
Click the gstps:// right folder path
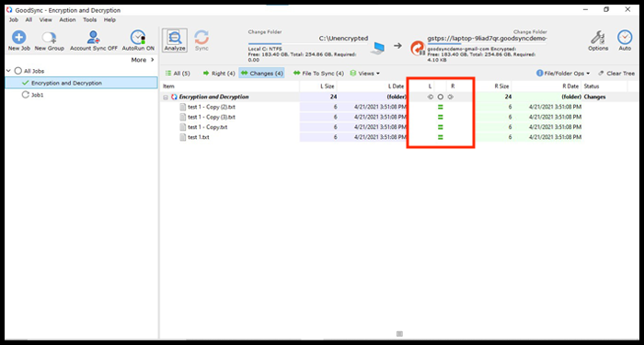point(487,39)
